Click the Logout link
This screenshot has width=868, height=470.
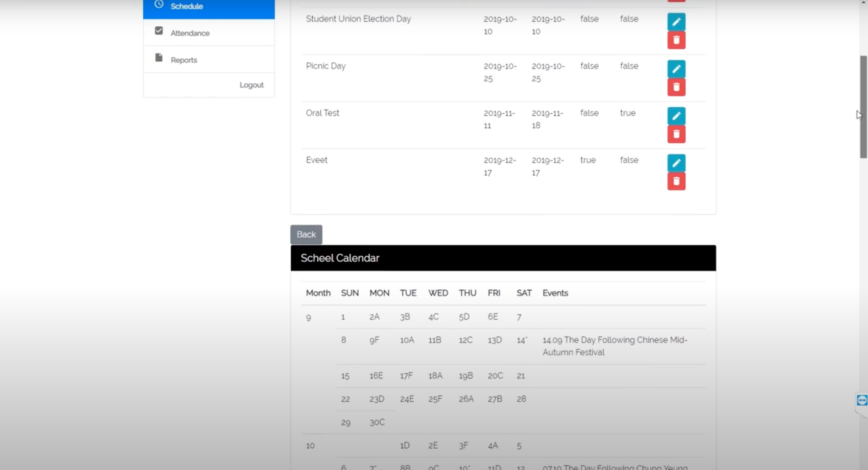251,85
